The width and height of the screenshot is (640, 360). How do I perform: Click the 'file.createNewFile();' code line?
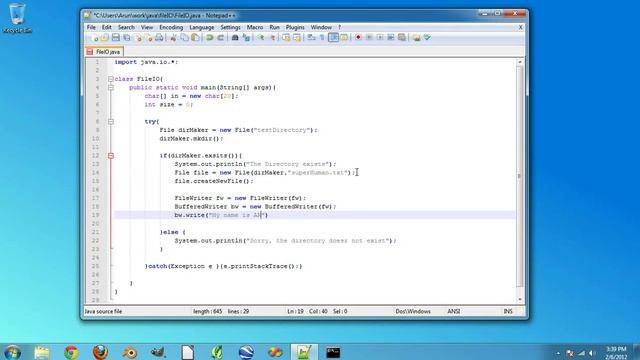pos(214,181)
